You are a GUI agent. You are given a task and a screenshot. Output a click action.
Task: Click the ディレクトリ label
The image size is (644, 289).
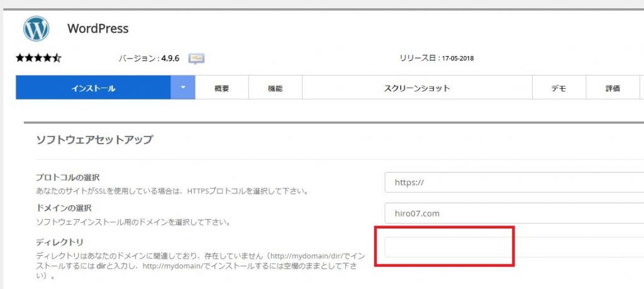tap(60, 242)
